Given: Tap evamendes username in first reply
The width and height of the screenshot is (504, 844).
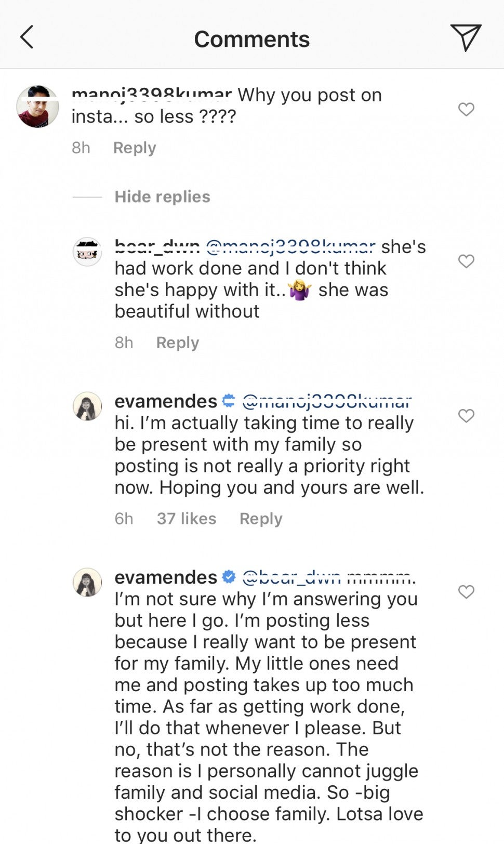Looking at the screenshot, I should [166, 401].
